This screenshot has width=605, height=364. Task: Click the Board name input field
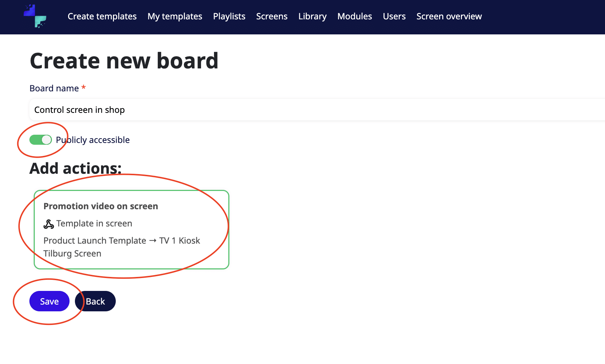315,110
